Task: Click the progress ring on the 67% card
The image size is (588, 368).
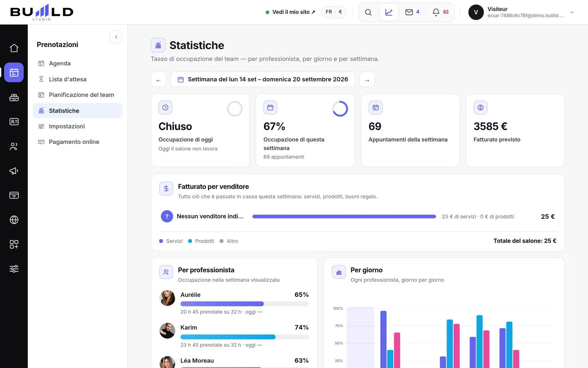Action: click(340, 109)
